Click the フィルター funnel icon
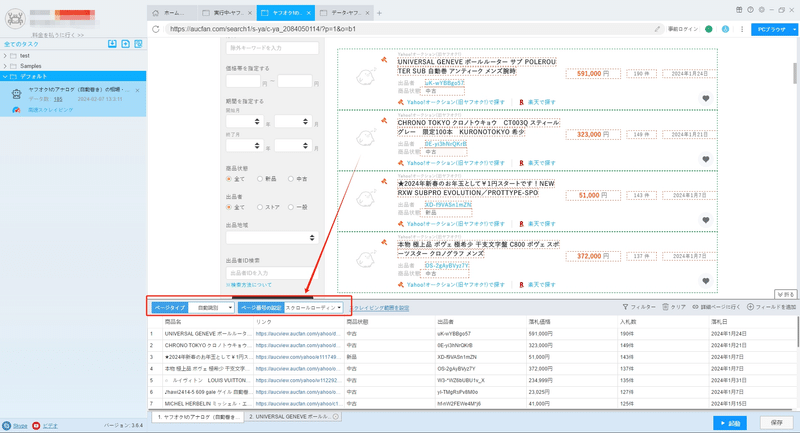This screenshot has width=800, height=433. pyautogui.click(x=625, y=307)
